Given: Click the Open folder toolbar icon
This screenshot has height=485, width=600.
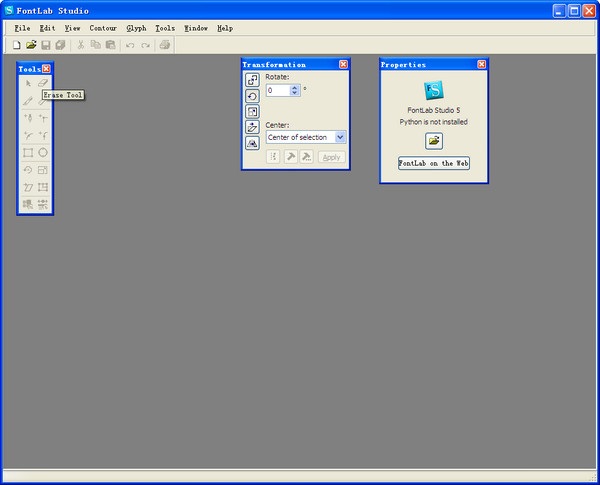Looking at the screenshot, I should tap(31, 45).
